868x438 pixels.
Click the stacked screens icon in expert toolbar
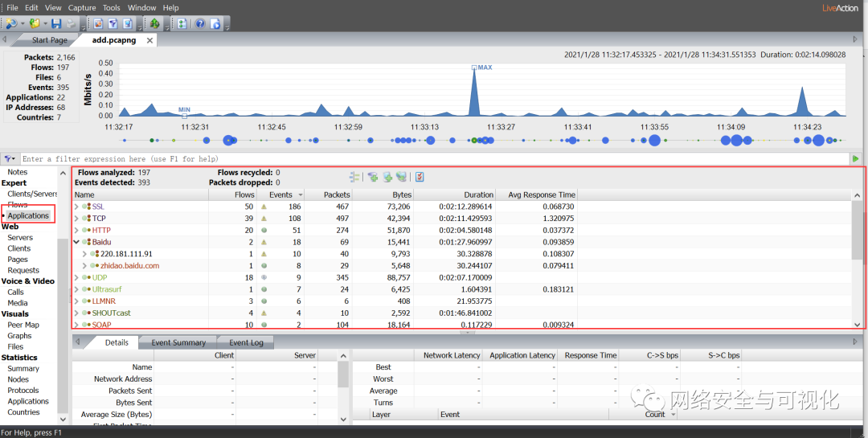coord(401,177)
